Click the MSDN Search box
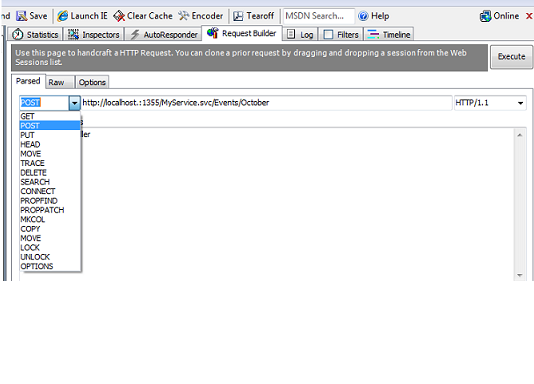 318,16
